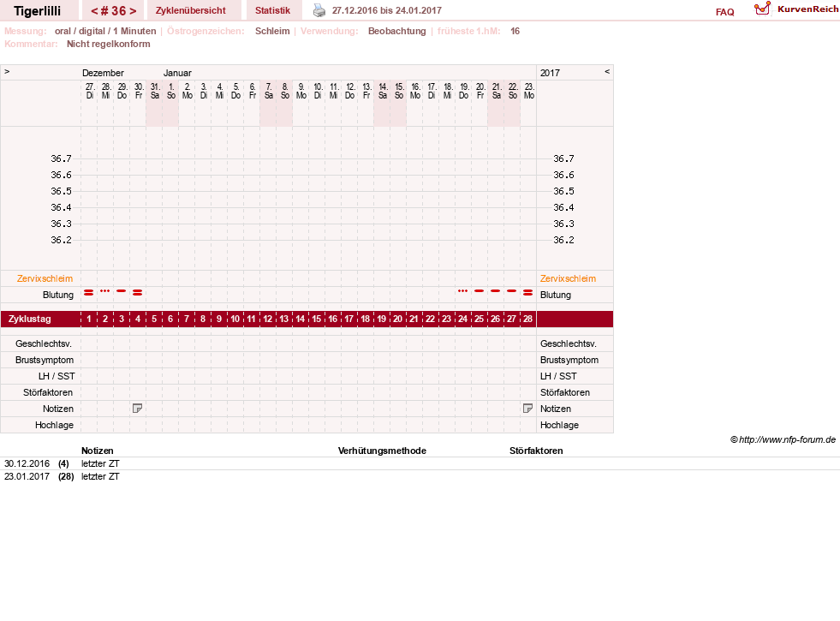Screen dimensions: 840x621
Task: Click the right Notizen row label
Action: (x=556, y=409)
